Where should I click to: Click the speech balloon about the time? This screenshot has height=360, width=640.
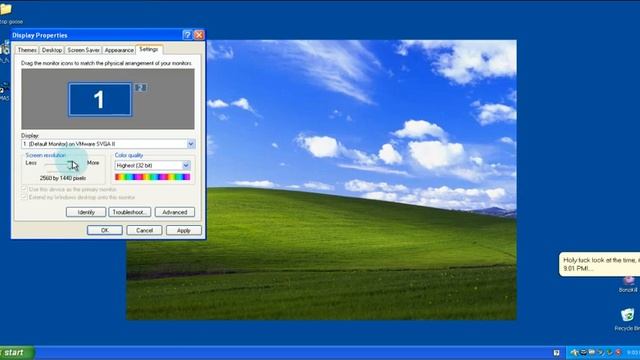pyautogui.click(x=600, y=264)
